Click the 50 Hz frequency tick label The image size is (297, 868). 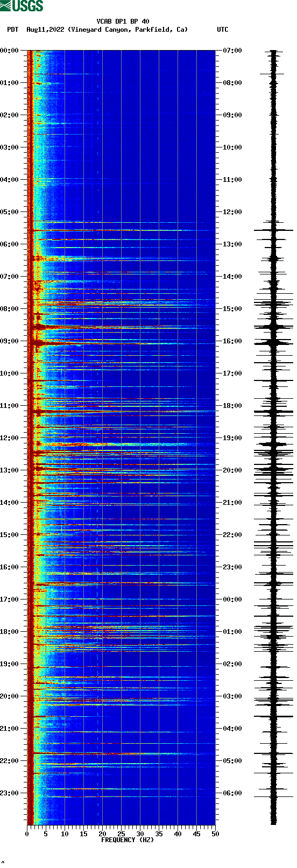(x=215, y=834)
